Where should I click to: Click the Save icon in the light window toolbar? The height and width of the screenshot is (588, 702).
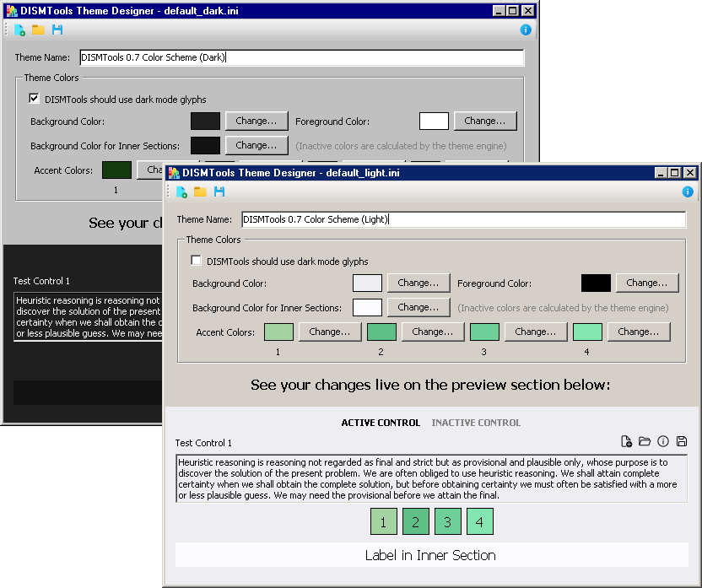coord(219,192)
